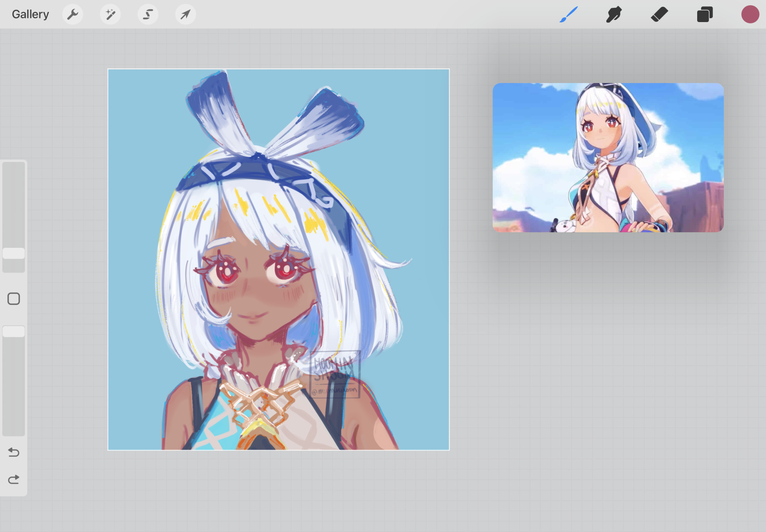This screenshot has height=532, width=766.
Task: Click the brush size slider handle
Action: point(14,253)
